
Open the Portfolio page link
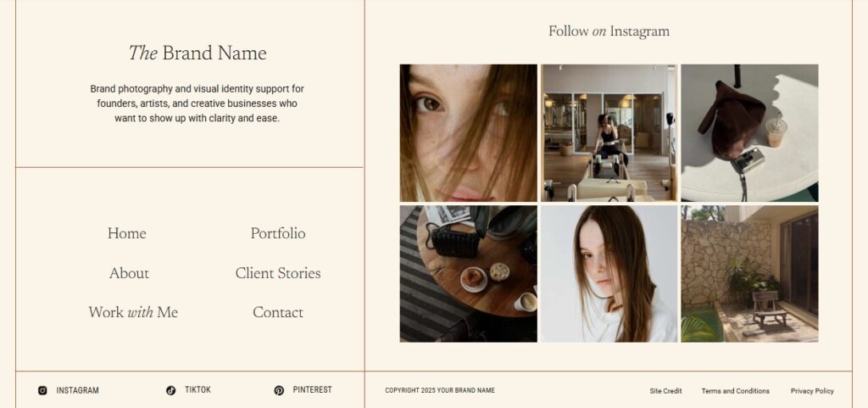click(278, 233)
